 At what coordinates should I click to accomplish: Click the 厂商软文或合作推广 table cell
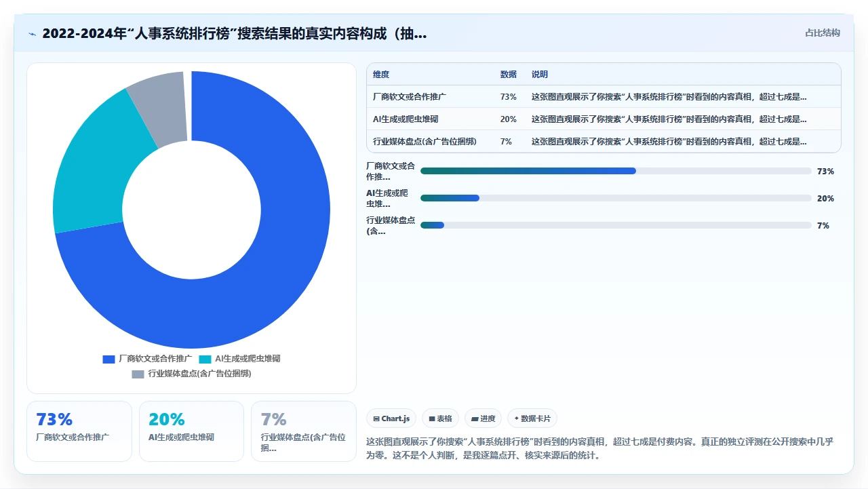(x=409, y=97)
